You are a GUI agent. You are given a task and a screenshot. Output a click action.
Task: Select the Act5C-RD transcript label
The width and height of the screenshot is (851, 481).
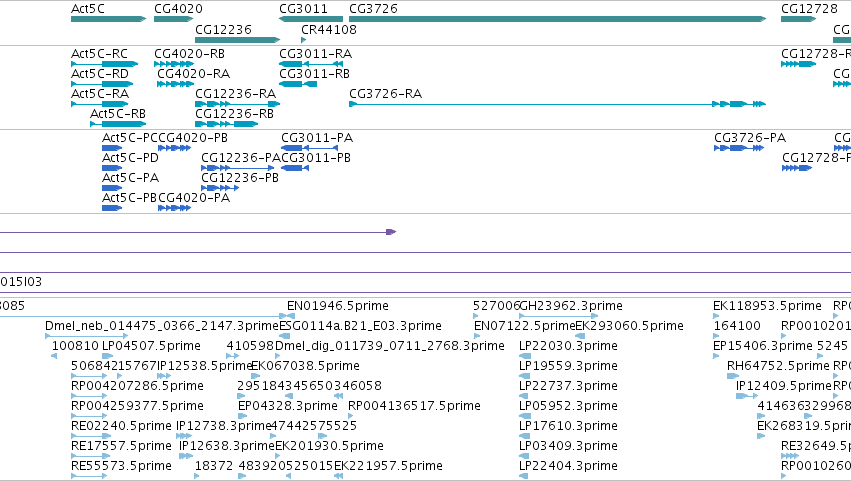(100, 73)
